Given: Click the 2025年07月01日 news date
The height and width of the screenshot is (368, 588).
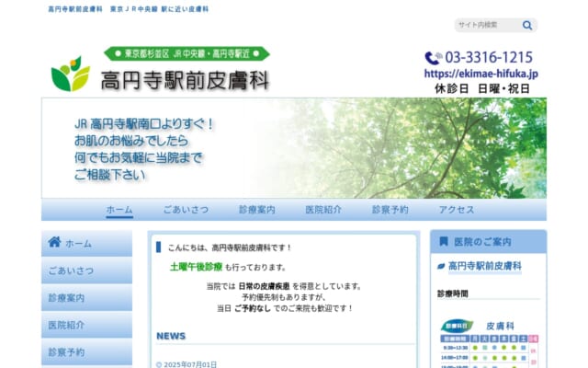Looking at the screenshot, I should click(190, 364).
